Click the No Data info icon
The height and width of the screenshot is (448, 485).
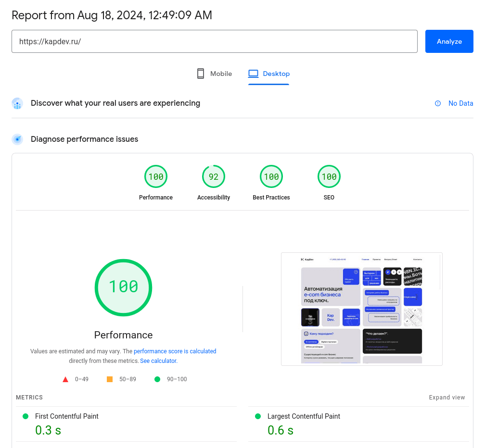click(438, 103)
